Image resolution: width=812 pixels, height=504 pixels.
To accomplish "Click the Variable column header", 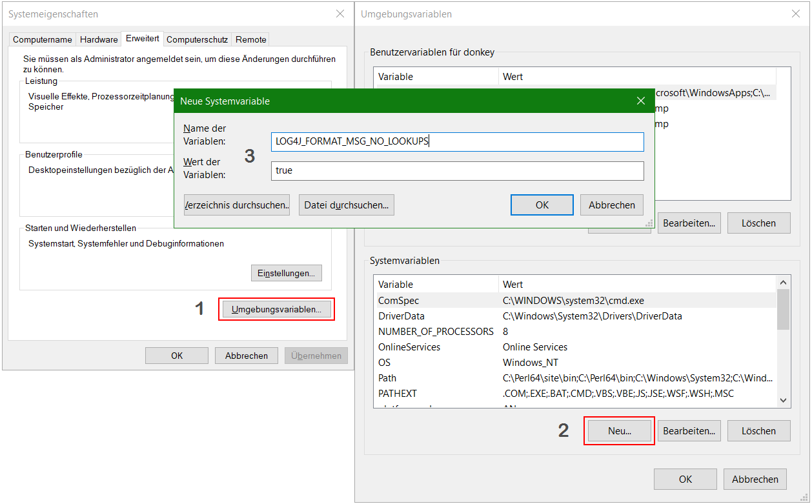I will (x=400, y=284).
